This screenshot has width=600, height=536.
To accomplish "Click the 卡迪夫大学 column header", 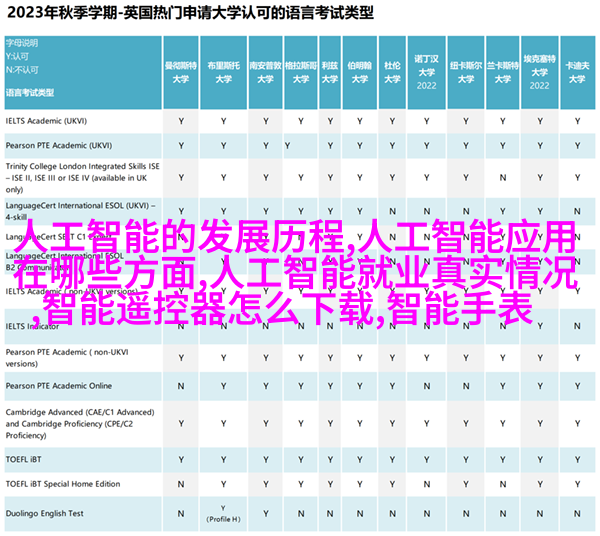I will 577,72.
